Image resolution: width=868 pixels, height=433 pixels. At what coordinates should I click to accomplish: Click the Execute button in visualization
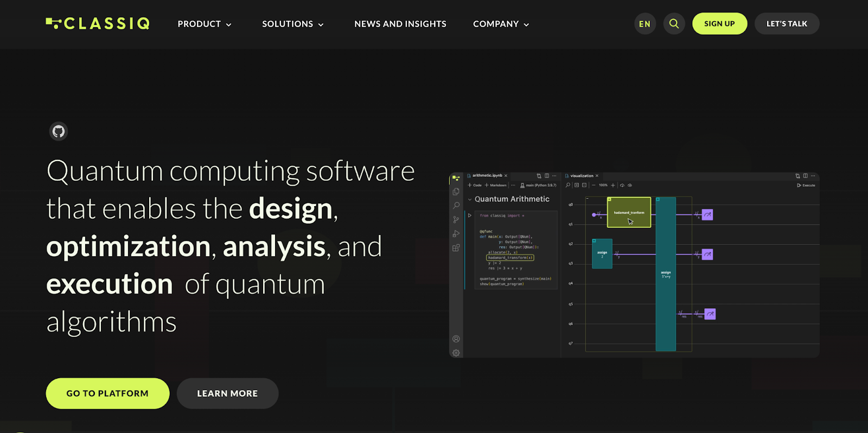pos(806,186)
